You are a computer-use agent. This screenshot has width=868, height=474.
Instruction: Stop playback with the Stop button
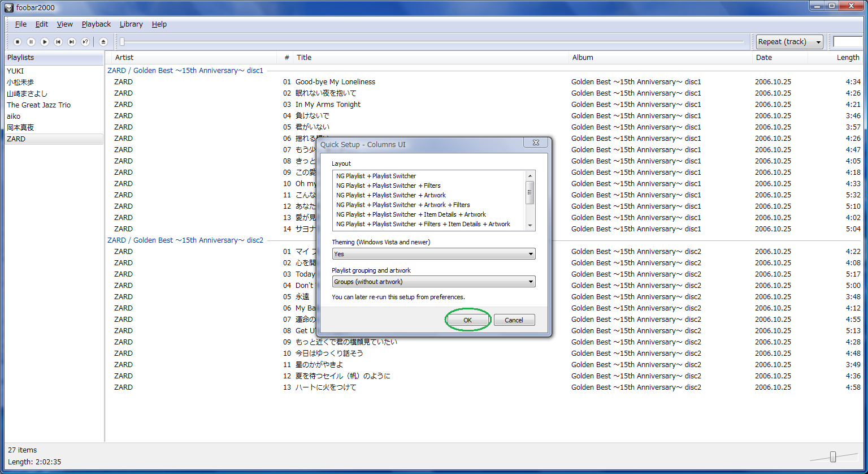(x=18, y=42)
